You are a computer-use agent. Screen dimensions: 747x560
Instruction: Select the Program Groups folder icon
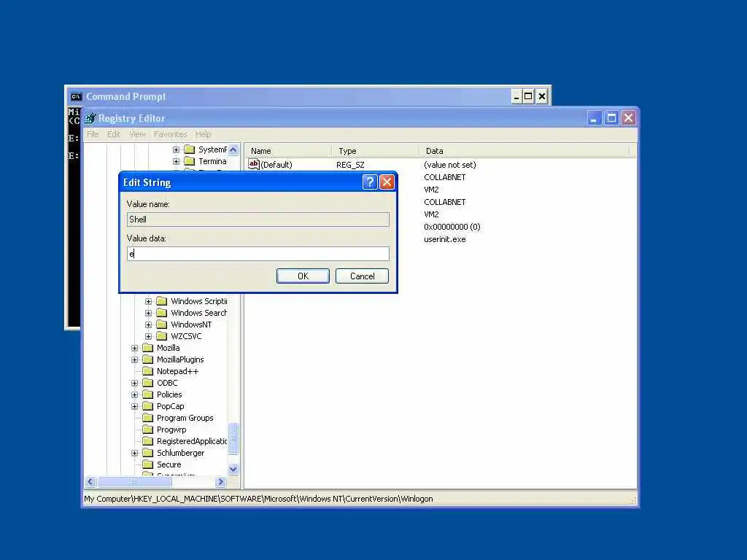coord(147,418)
